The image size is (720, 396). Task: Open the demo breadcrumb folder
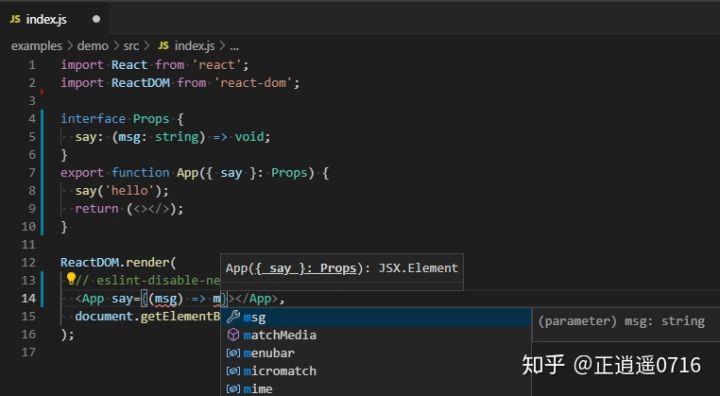[93, 46]
